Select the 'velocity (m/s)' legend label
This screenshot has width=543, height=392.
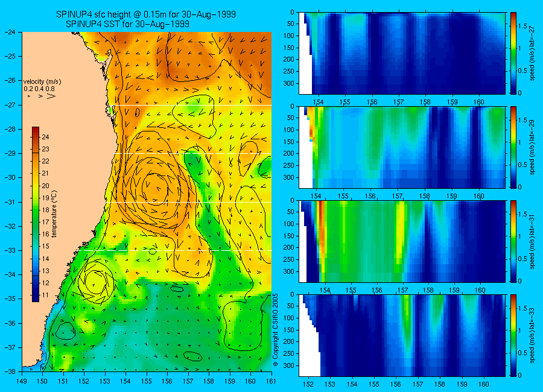[42, 82]
